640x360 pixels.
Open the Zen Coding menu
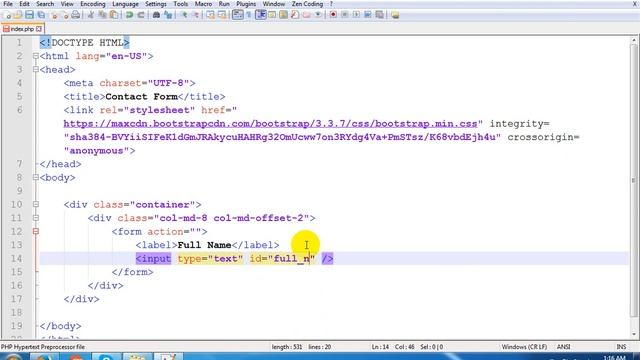(307, 4)
